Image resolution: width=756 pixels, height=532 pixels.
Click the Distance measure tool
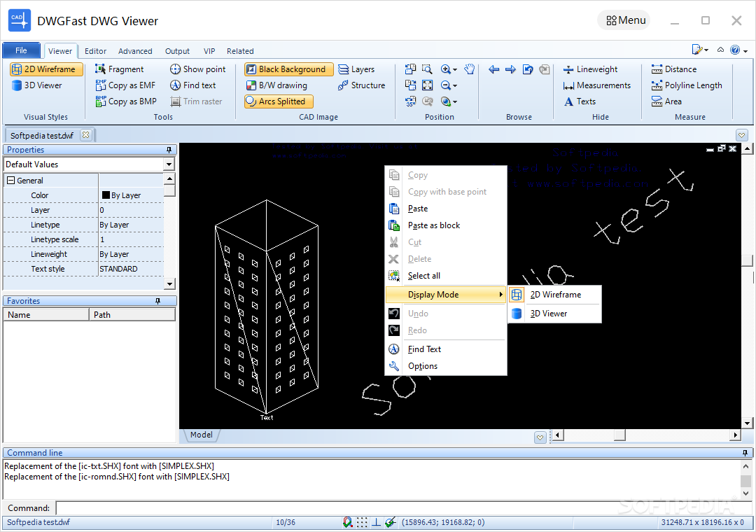click(x=674, y=69)
